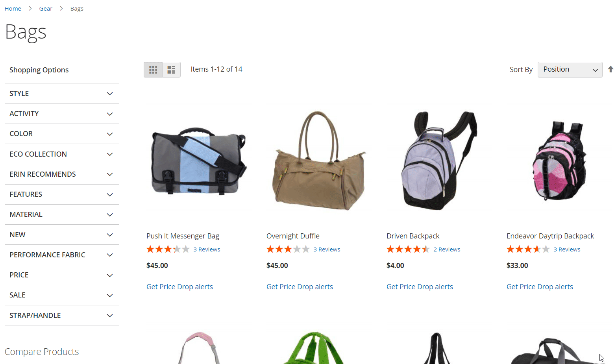616x364 pixels.
Task: Expand the PRICE filter option
Action: coord(62,275)
